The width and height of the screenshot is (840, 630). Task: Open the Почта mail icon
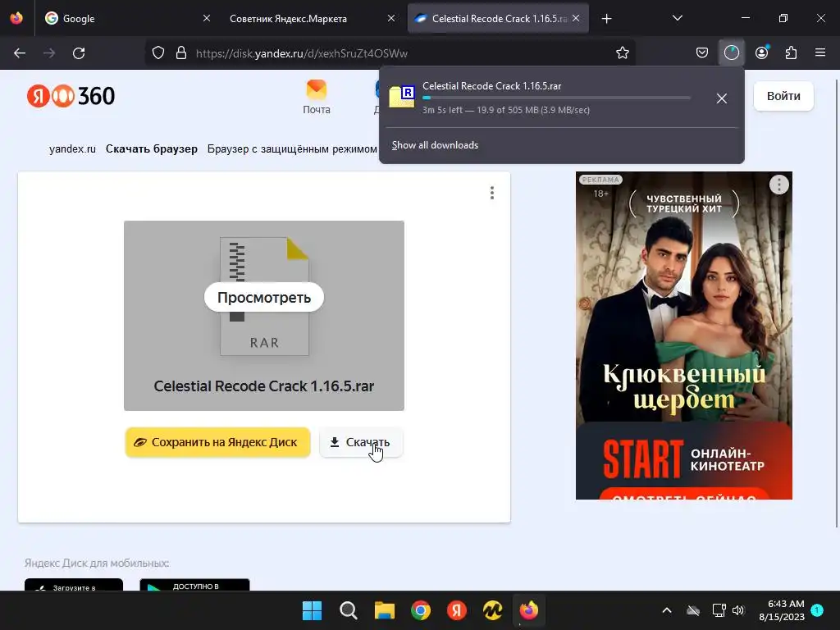click(x=317, y=97)
